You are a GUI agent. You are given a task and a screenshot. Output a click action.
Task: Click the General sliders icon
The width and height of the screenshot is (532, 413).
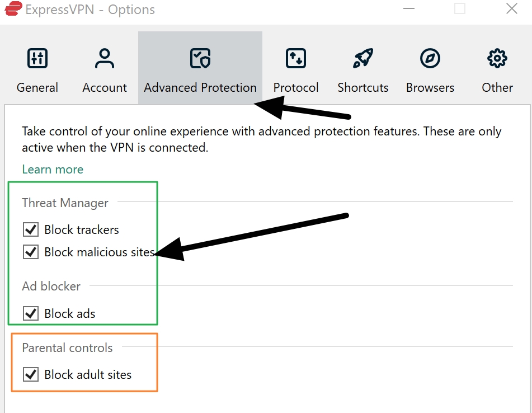point(37,58)
